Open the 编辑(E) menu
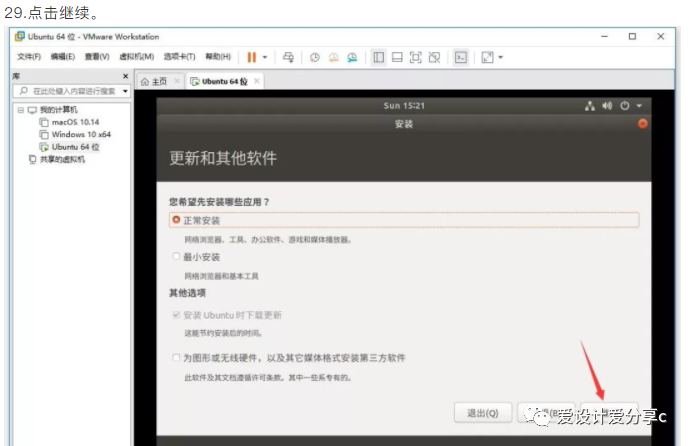The height and width of the screenshot is (446, 689). 62,57
